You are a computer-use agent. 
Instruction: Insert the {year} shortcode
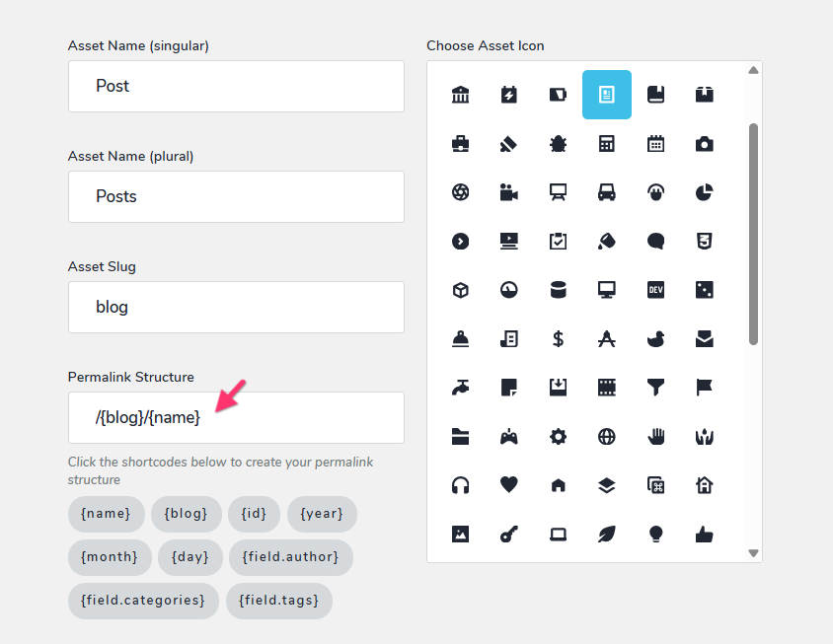click(x=322, y=514)
